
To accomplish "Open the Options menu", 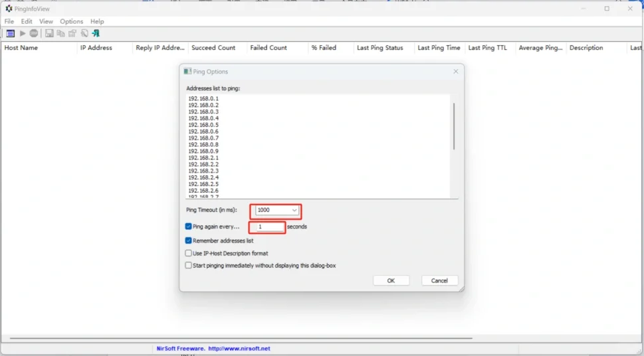I will point(72,21).
